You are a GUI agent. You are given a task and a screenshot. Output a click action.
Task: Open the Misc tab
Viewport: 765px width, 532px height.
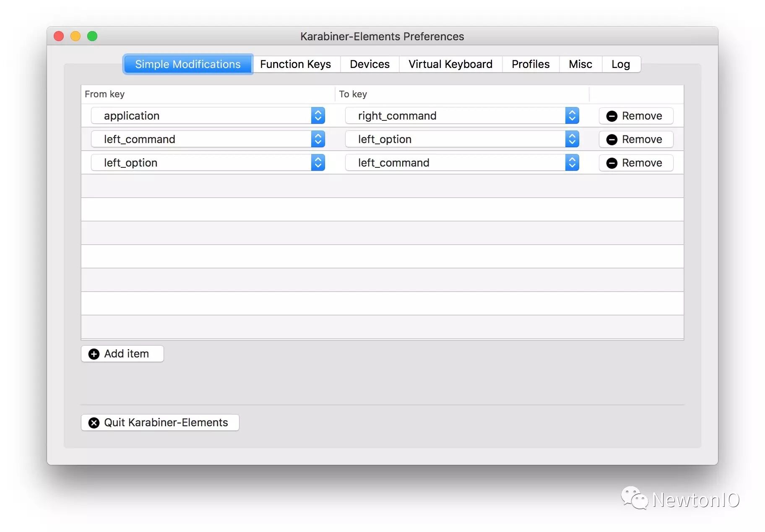coord(580,64)
